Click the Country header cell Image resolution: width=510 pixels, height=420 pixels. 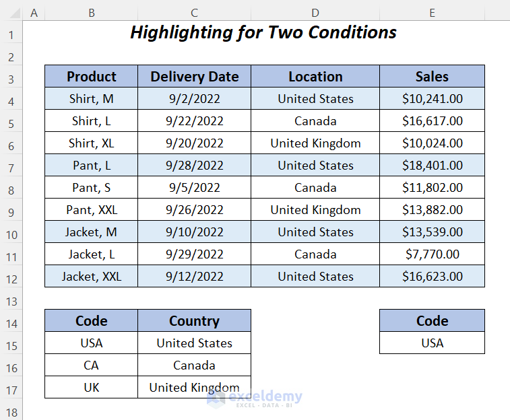(194, 321)
